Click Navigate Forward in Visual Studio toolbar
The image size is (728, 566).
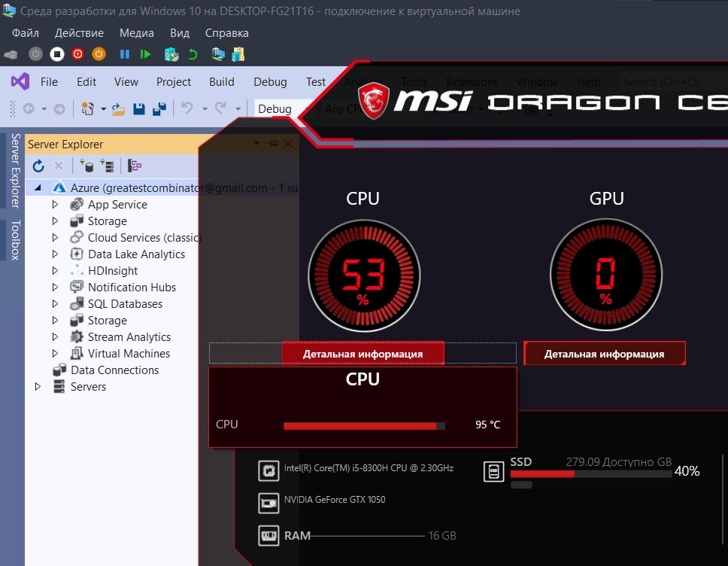tap(59, 108)
